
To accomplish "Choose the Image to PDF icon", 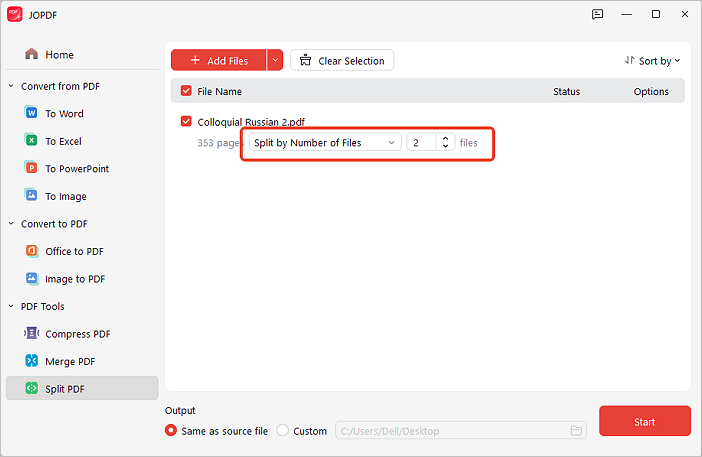I will click(32, 279).
